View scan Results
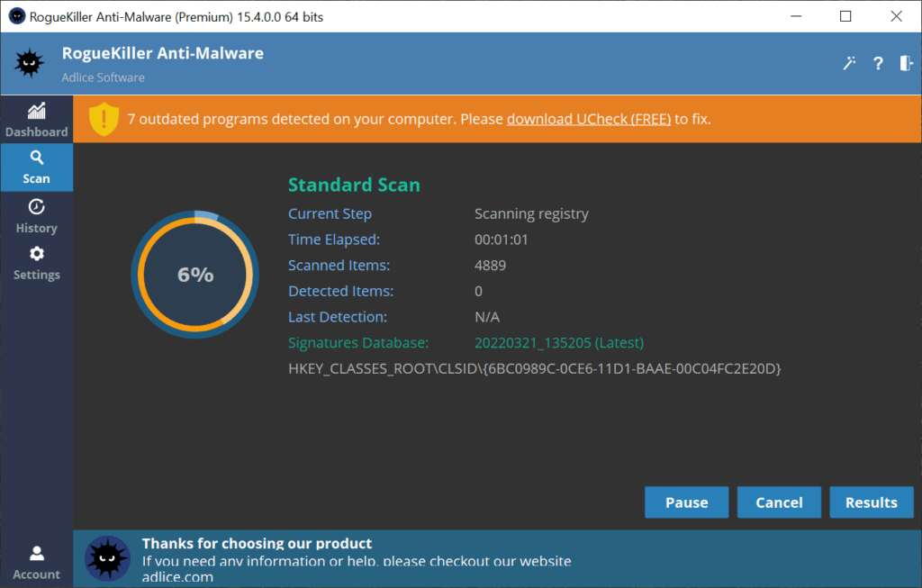The height and width of the screenshot is (588, 922). point(871,502)
